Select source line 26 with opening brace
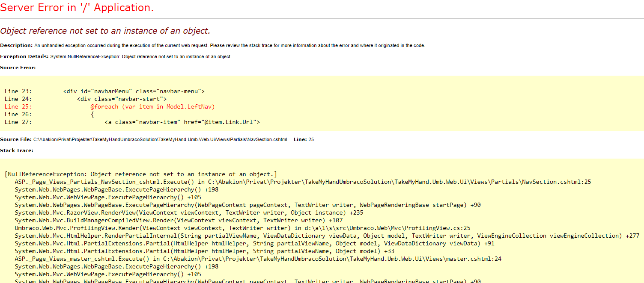The height and width of the screenshot is (283, 644). pyautogui.click(x=49, y=114)
